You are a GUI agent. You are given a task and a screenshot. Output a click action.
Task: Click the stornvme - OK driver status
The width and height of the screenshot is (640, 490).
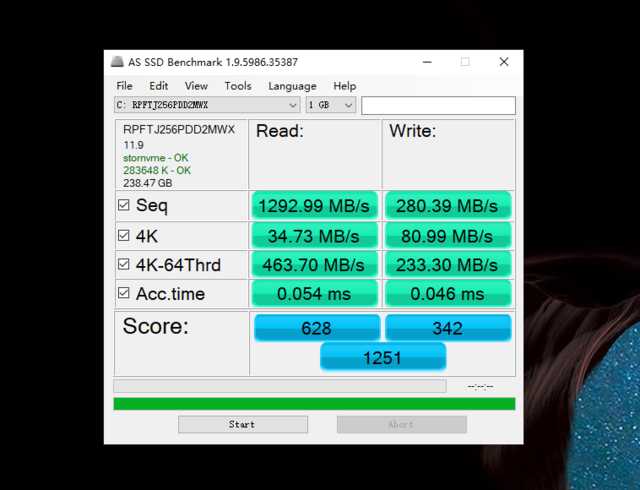pos(156,158)
